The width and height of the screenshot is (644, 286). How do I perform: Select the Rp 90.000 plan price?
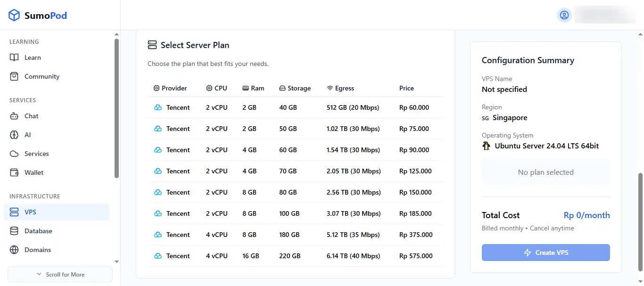tap(414, 150)
